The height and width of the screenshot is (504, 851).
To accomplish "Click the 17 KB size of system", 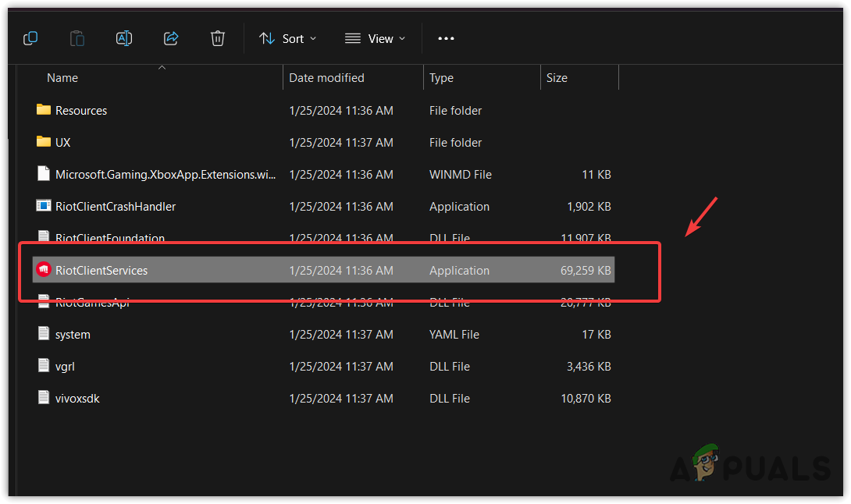I will (x=596, y=335).
